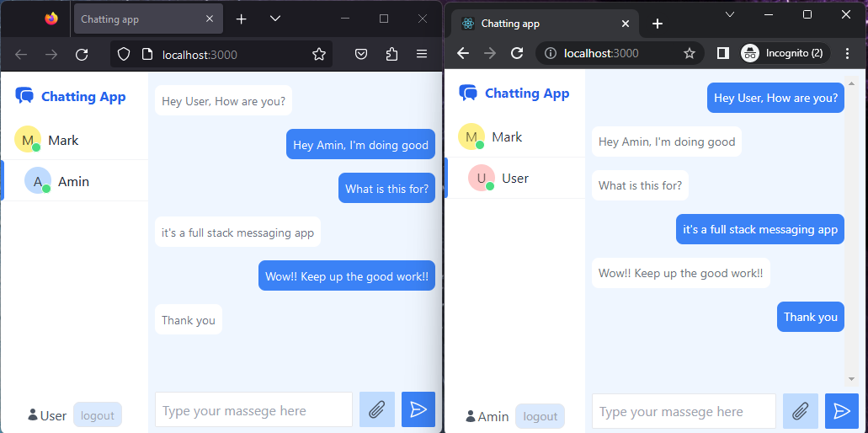Open Firefox extensions puzzle icon
Viewport: 868px width, 433px height.
pyautogui.click(x=391, y=55)
